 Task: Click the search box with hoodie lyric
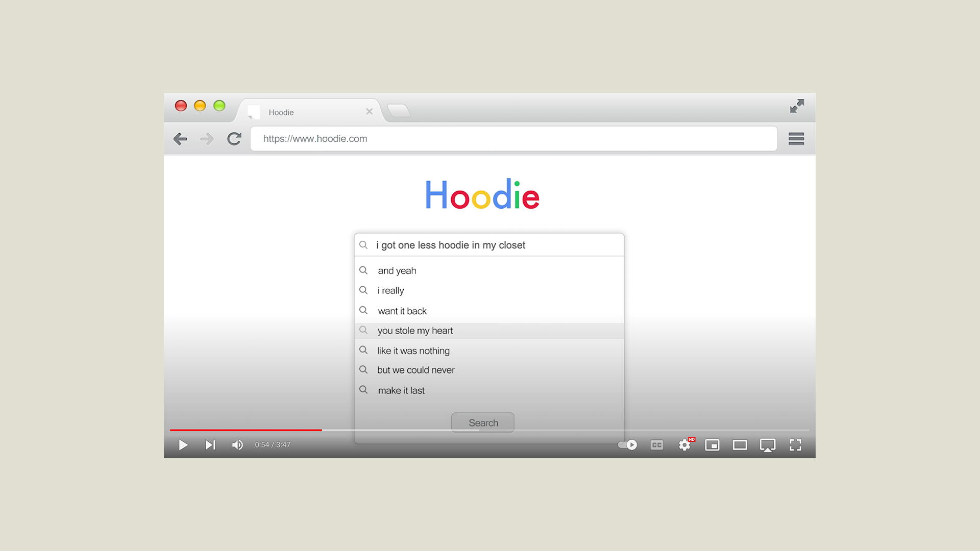[x=489, y=245]
